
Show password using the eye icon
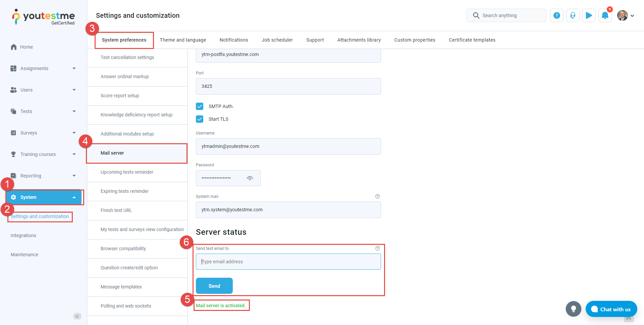coord(250,178)
